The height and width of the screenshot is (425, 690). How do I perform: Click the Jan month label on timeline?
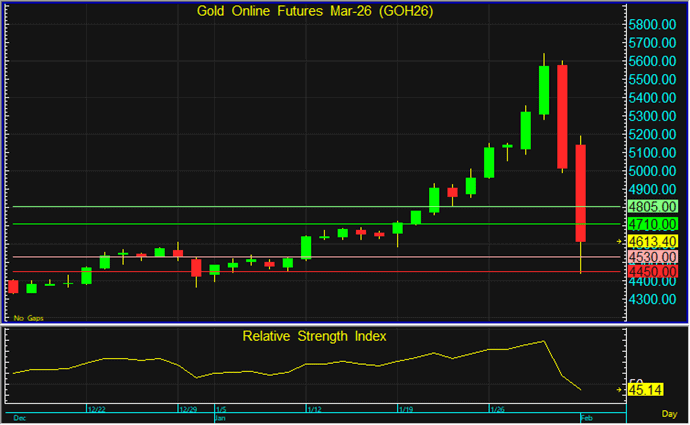[x=222, y=418]
